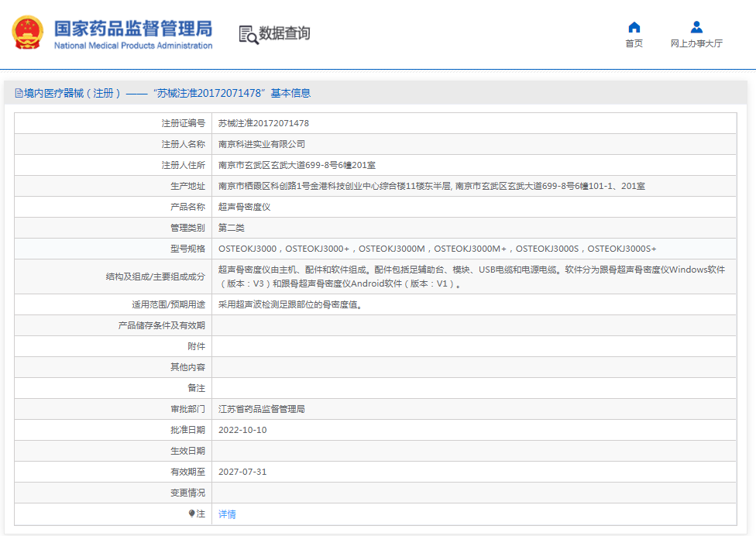
Task: Click the lightbulb icon beside 注
Action: (x=191, y=514)
